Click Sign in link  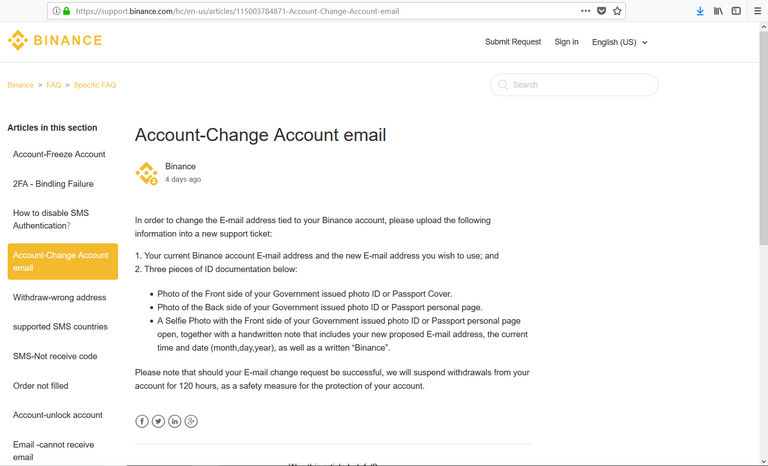click(x=566, y=42)
